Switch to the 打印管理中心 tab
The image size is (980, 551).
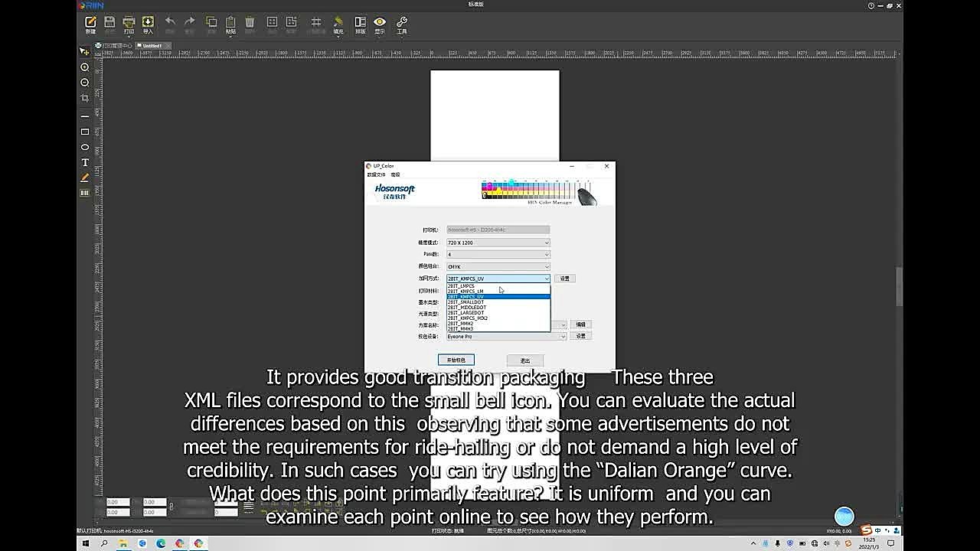pos(116,46)
